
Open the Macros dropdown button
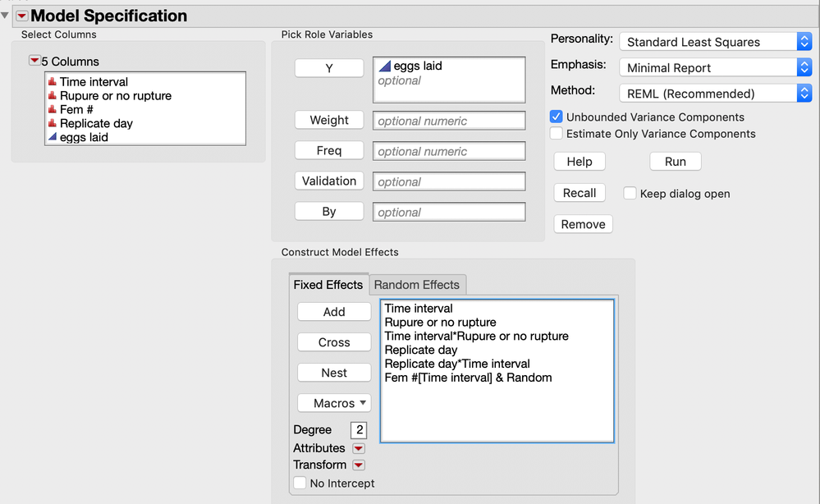pyautogui.click(x=334, y=403)
